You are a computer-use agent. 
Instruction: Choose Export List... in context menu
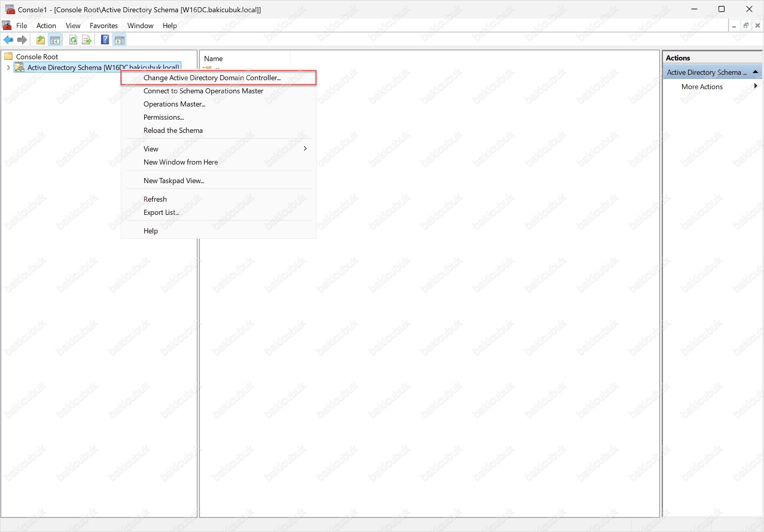coord(218,212)
